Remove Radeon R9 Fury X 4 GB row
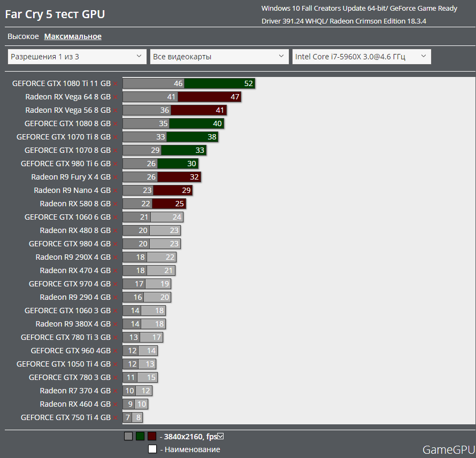Screen dimensions: 476x458 tap(116, 177)
